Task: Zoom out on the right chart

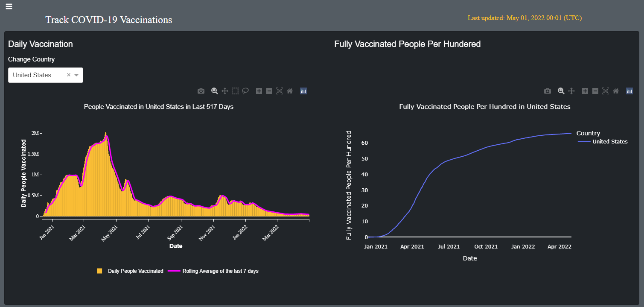Action: click(595, 91)
